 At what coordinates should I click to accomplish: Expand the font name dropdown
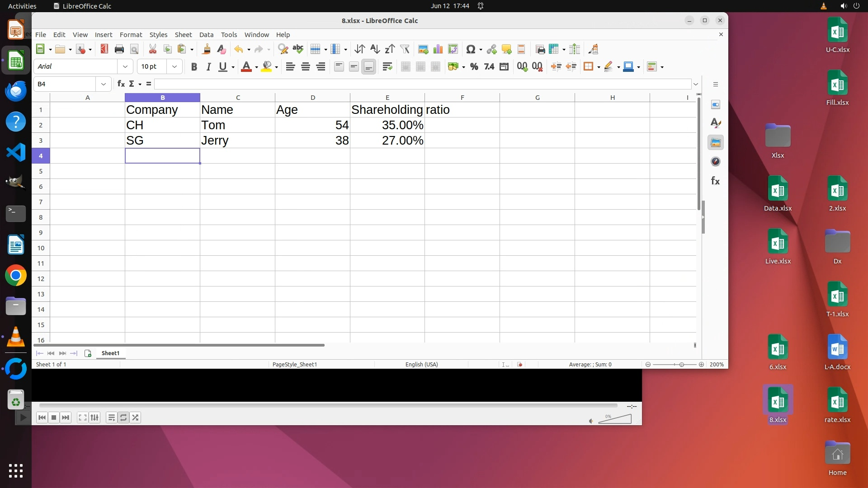[x=125, y=67]
